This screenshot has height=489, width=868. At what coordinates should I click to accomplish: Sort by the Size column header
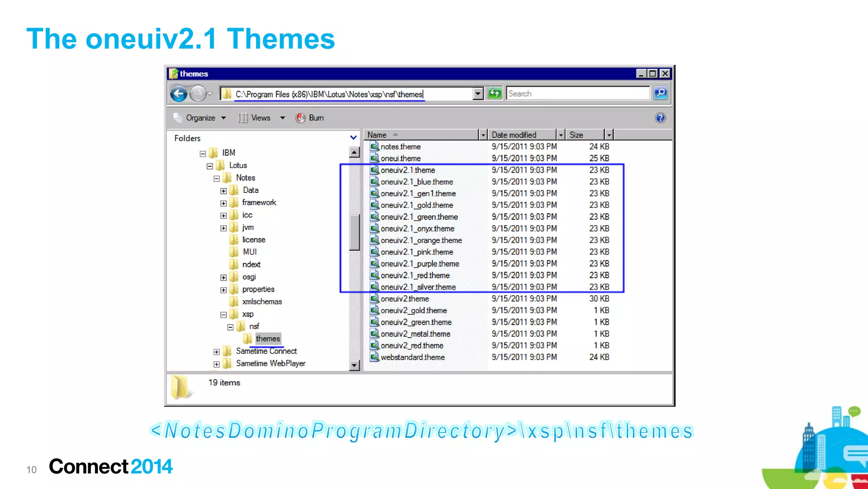coord(585,135)
